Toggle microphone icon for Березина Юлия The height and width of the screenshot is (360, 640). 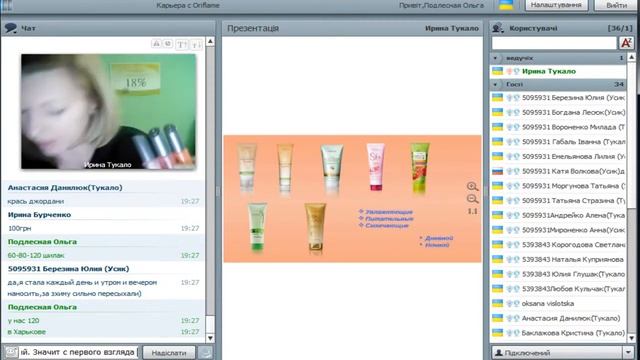point(509,98)
